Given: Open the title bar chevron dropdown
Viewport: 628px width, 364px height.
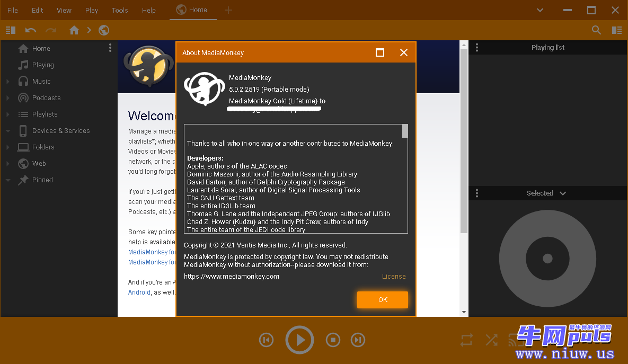Looking at the screenshot, I should coord(540,10).
